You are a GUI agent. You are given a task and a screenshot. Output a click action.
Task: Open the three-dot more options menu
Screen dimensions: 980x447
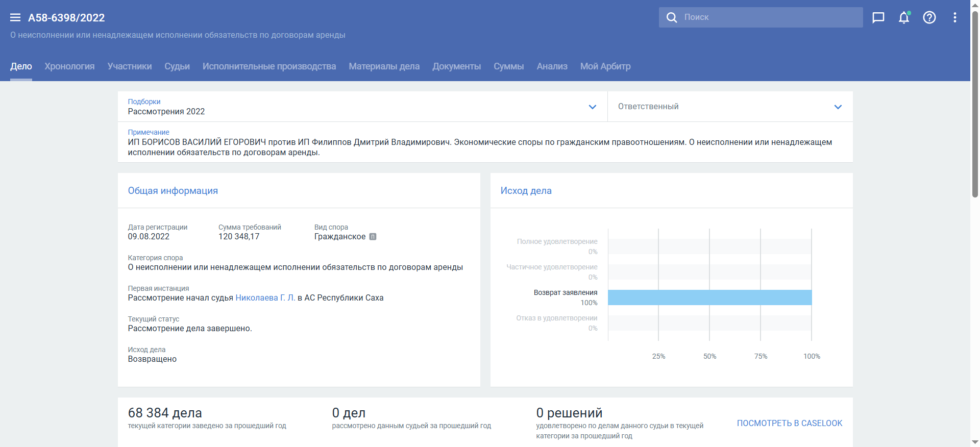(954, 18)
